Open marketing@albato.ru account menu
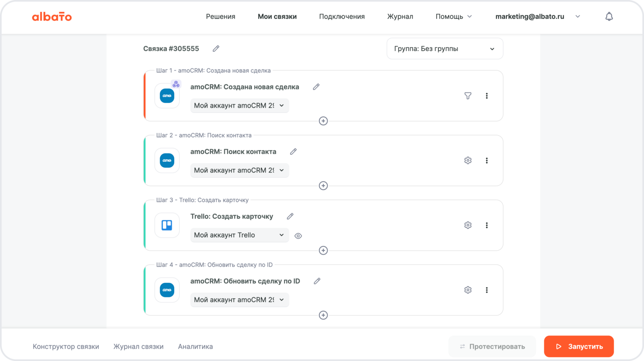The height and width of the screenshot is (361, 644). [537, 17]
